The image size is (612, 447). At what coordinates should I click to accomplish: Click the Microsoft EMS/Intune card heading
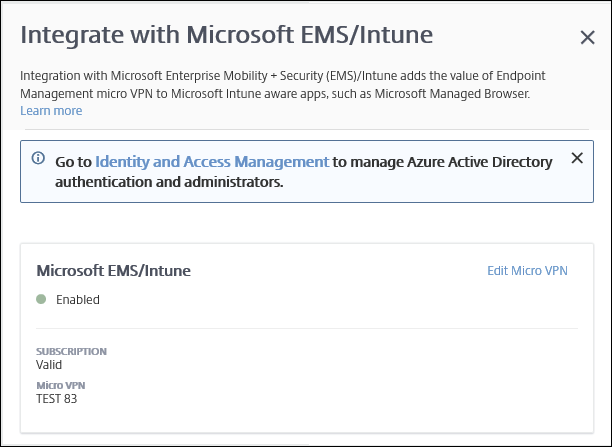tap(113, 270)
